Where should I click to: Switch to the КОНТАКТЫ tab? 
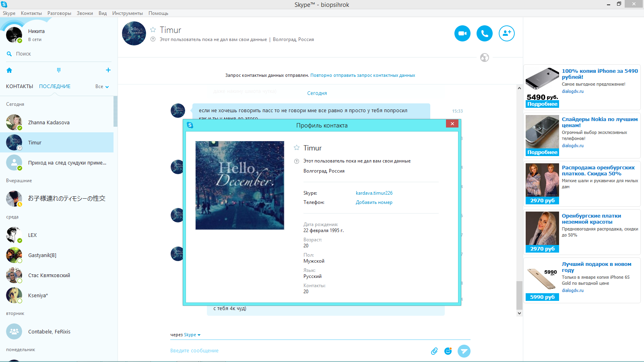tap(19, 86)
